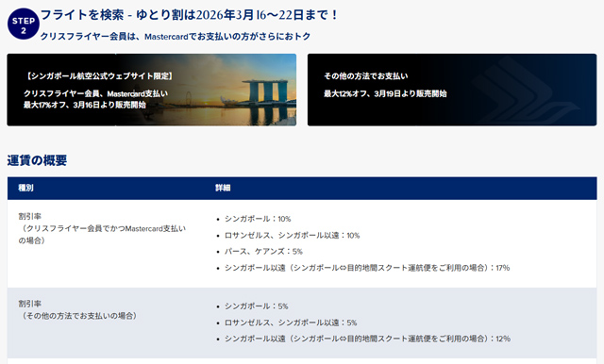Click ロサンゼルス、シンガポール以遠：5% item

(291, 323)
